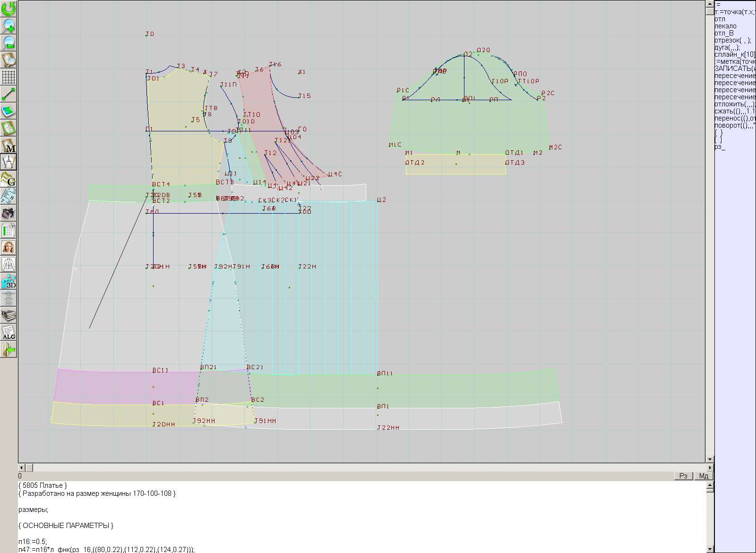
Task: Click the jacket sketch icon
Action: 9,264
